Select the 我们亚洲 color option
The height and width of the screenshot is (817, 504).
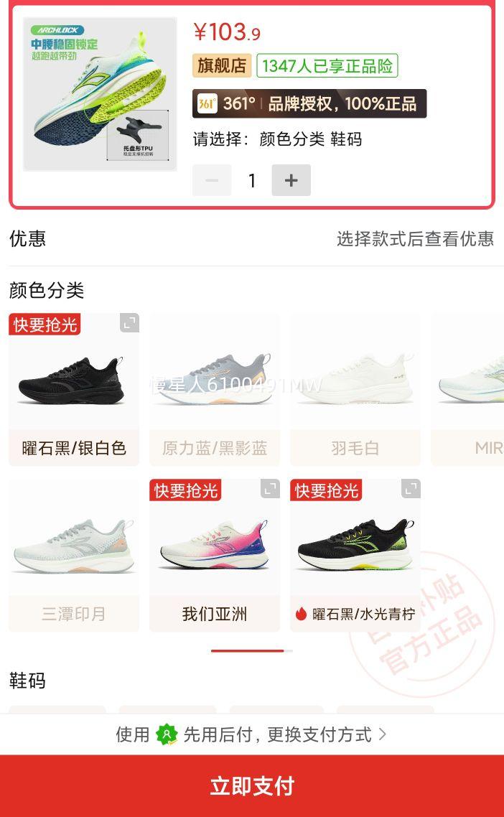click(x=215, y=556)
